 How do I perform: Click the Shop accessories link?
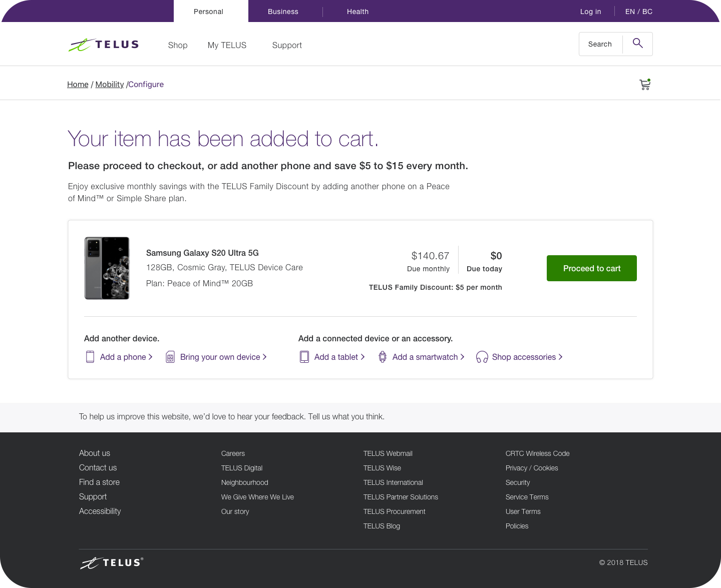527,357
